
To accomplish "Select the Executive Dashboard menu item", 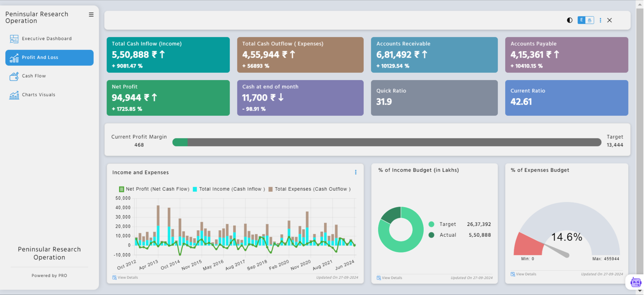I will click(x=47, y=39).
